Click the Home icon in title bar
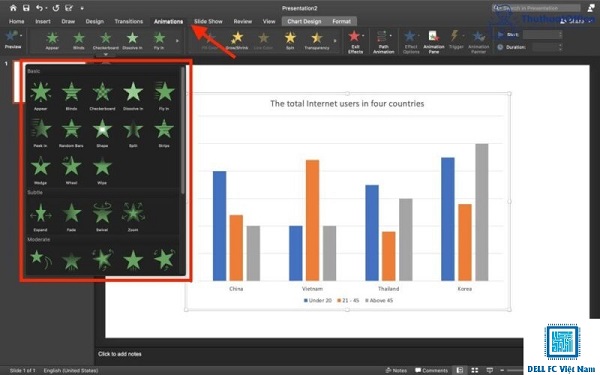 [x=13, y=8]
